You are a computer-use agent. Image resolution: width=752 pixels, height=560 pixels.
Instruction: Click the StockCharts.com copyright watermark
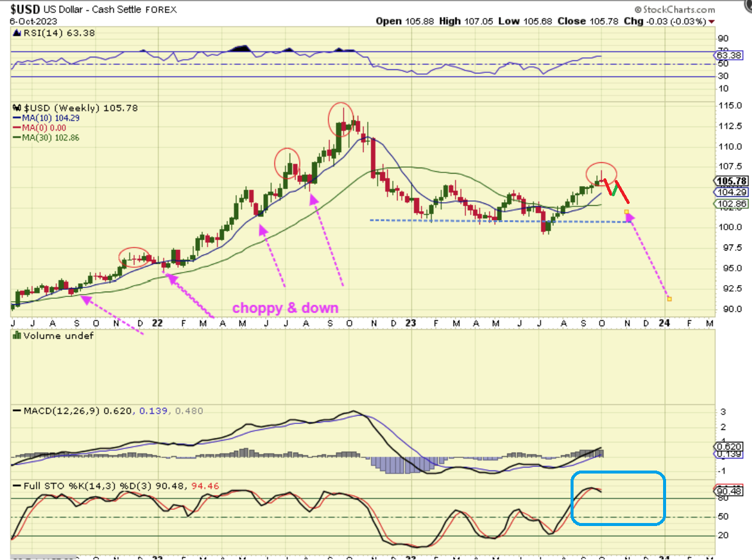tap(674, 10)
